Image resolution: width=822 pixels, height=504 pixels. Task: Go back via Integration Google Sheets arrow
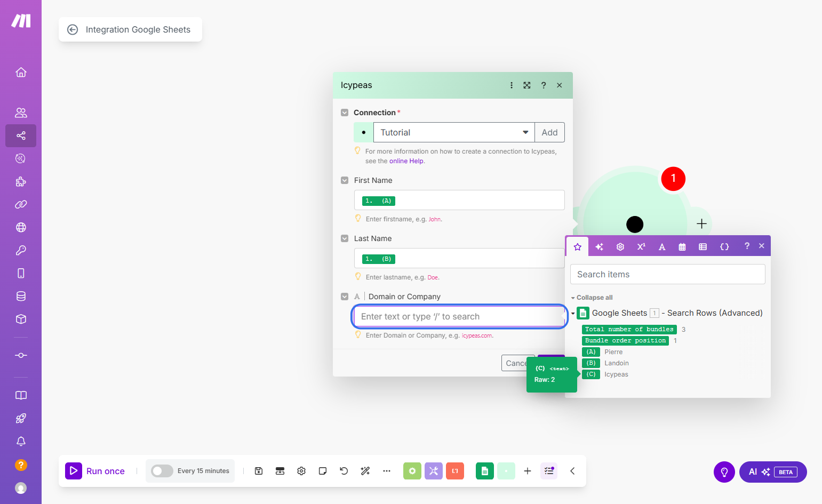[x=73, y=30]
